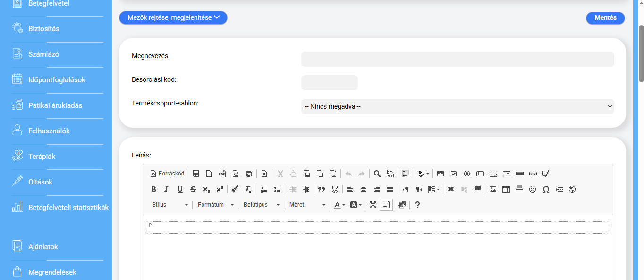Screen dimensions: 644x280
Task: Click into the Megnevezés input field
Action: 457,59
